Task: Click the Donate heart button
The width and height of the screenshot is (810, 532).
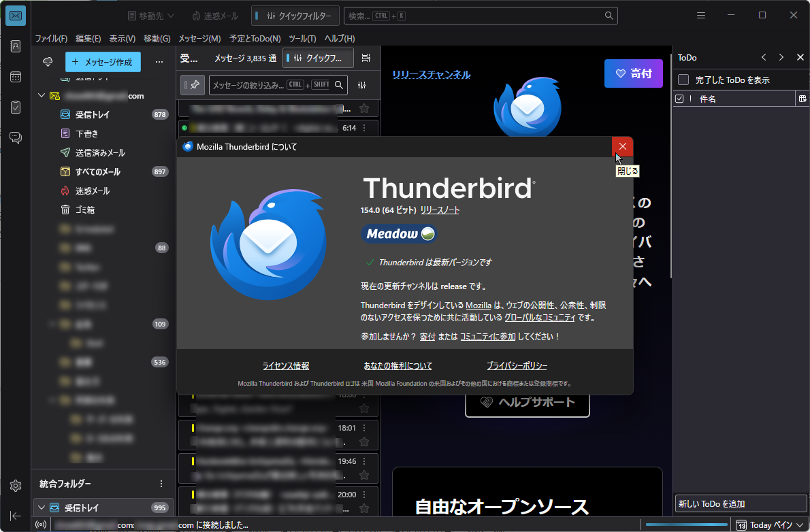Action: pos(633,73)
